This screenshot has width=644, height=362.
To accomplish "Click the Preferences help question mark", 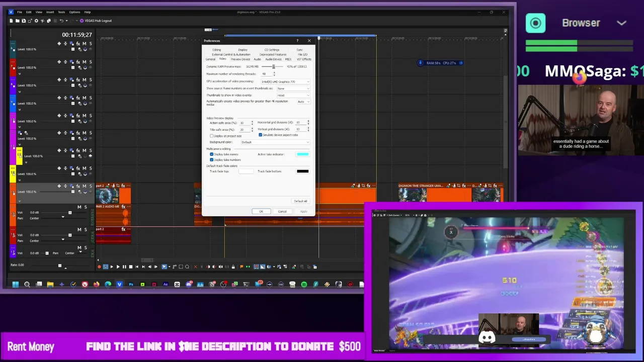I will [297, 41].
